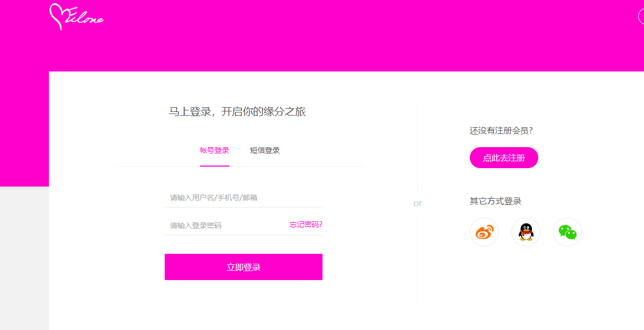Click the 其它方式登录 label
The height and width of the screenshot is (330, 644).
[496, 201]
